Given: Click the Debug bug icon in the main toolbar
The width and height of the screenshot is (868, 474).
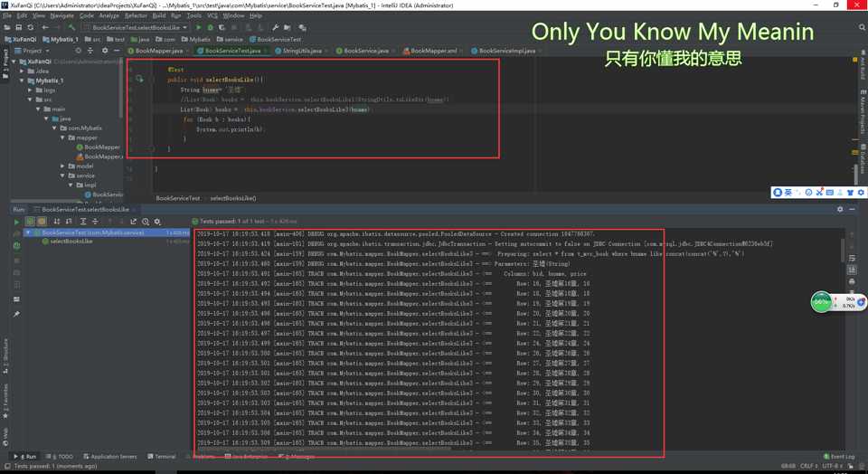Looking at the screenshot, I should (211, 27).
